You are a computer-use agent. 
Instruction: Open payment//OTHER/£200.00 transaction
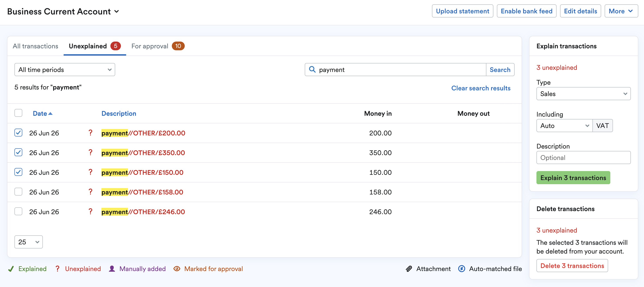(x=143, y=133)
